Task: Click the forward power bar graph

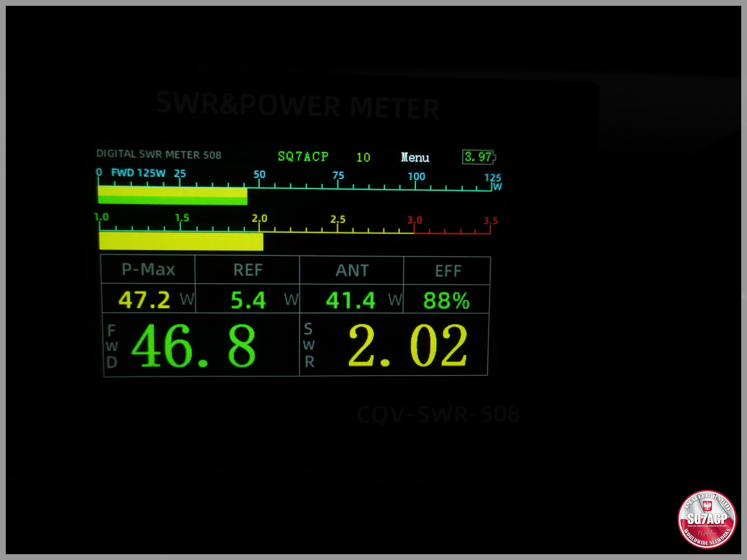Action: pyautogui.click(x=173, y=196)
